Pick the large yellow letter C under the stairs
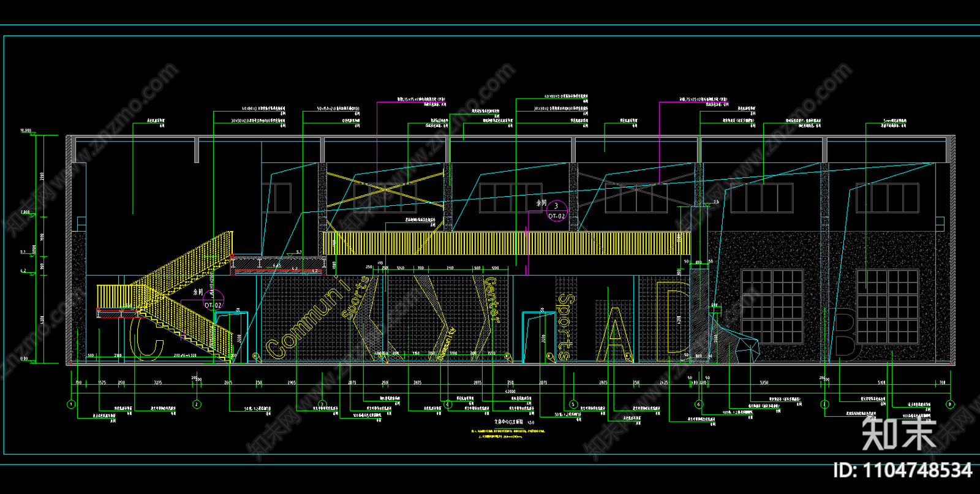This screenshot has height=494, width=980. pyautogui.click(x=146, y=339)
